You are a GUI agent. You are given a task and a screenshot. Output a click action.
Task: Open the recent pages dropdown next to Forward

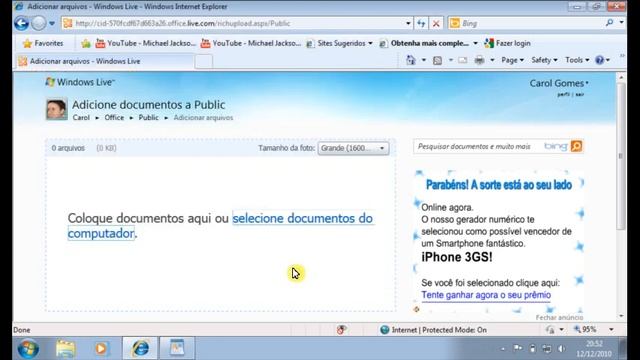click(x=52, y=23)
